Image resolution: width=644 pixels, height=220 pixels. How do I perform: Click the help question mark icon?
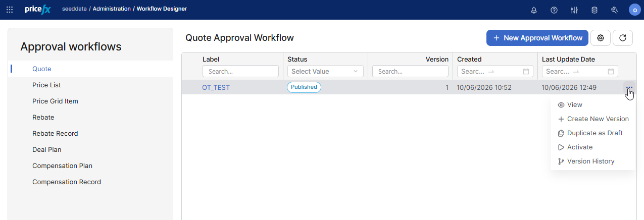click(554, 10)
